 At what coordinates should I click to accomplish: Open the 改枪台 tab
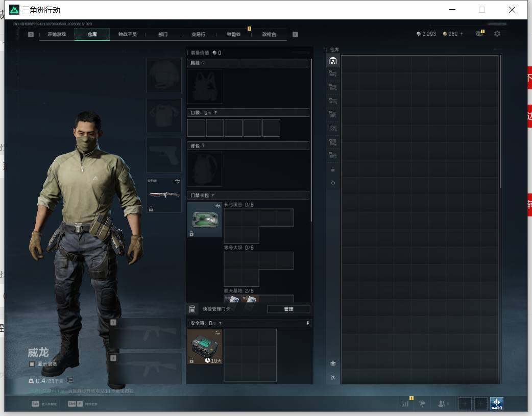(269, 34)
